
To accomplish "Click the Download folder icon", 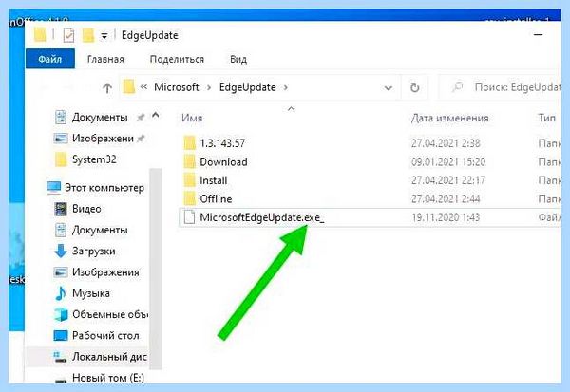I will [x=189, y=161].
